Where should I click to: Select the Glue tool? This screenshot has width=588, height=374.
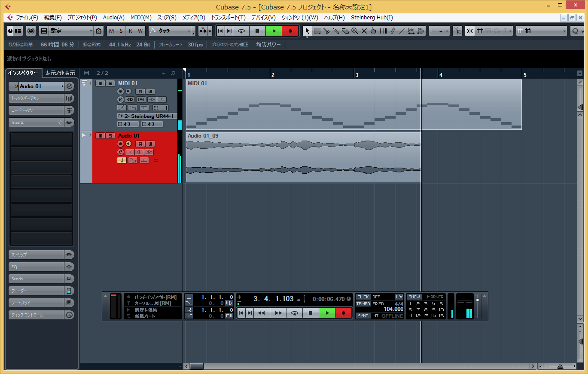click(x=336, y=31)
